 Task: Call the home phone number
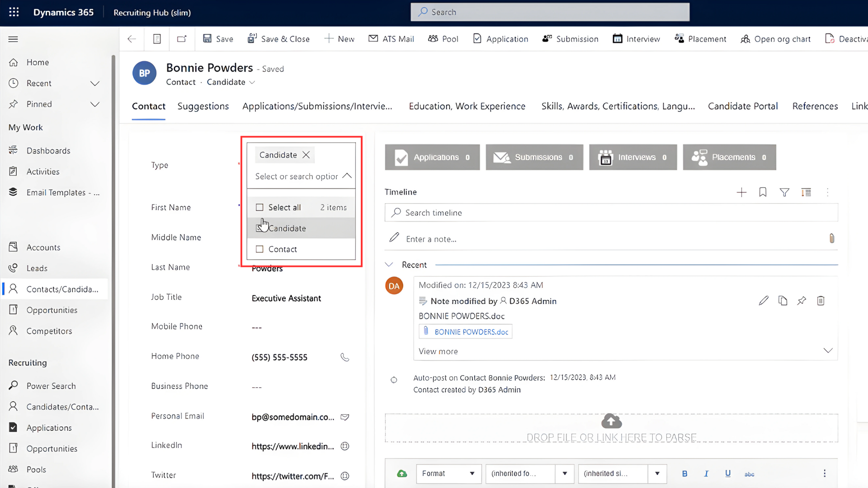[345, 357]
